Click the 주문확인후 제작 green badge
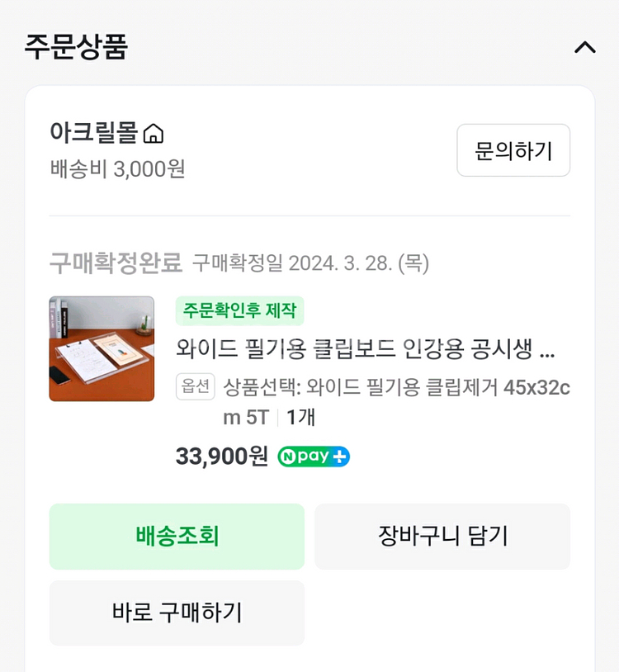 click(239, 311)
